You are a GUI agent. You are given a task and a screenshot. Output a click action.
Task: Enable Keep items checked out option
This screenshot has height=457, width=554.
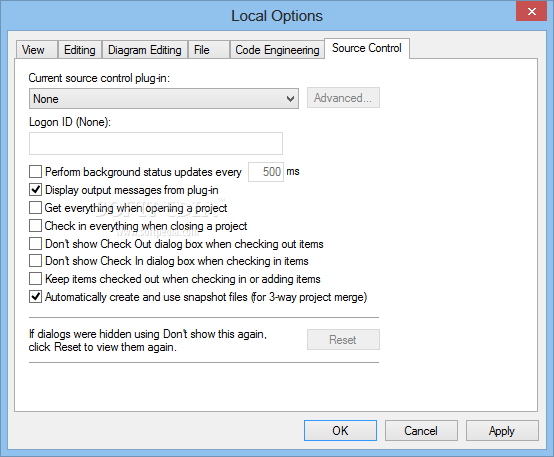[x=35, y=279]
